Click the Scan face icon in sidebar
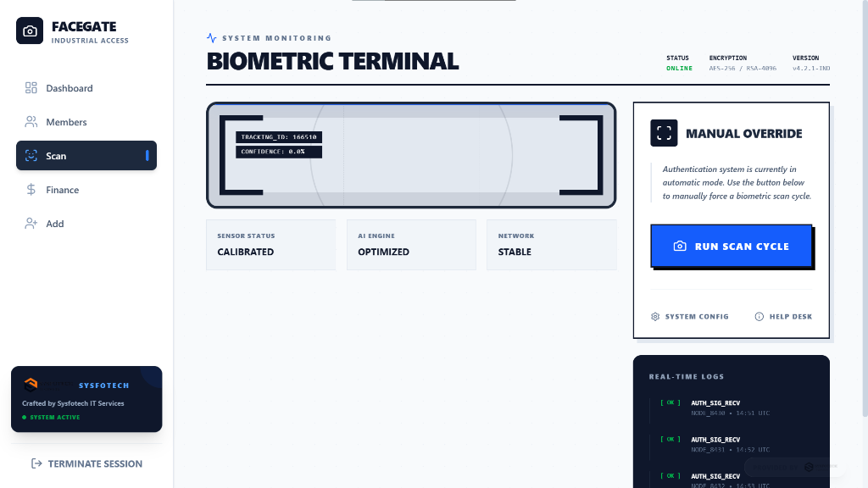This screenshot has width=868, height=488. tap(31, 156)
